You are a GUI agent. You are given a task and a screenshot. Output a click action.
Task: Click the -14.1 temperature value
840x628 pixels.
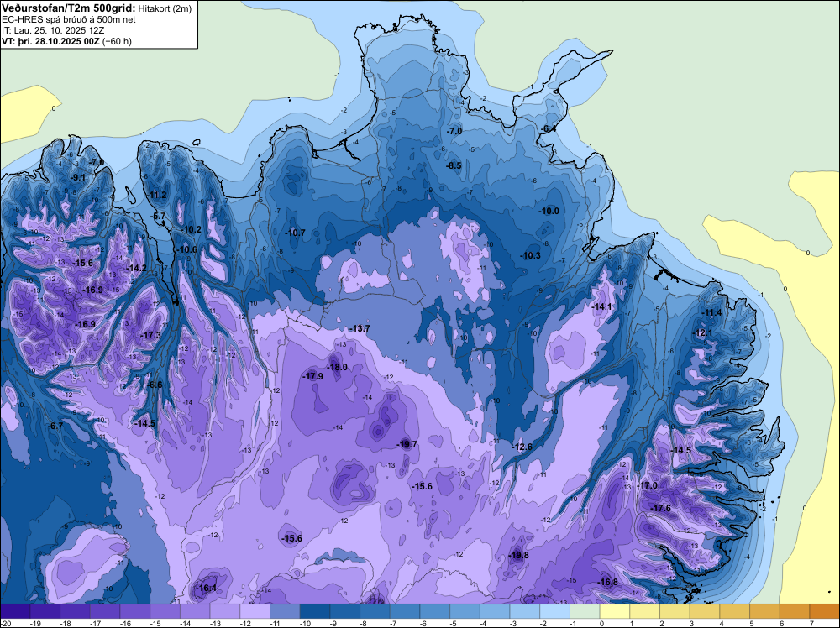(x=601, y=306)
